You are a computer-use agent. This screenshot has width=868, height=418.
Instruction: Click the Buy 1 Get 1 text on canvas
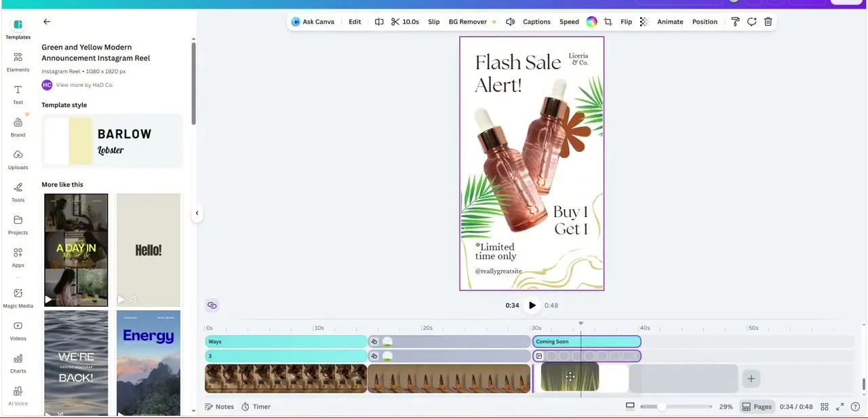570,221
